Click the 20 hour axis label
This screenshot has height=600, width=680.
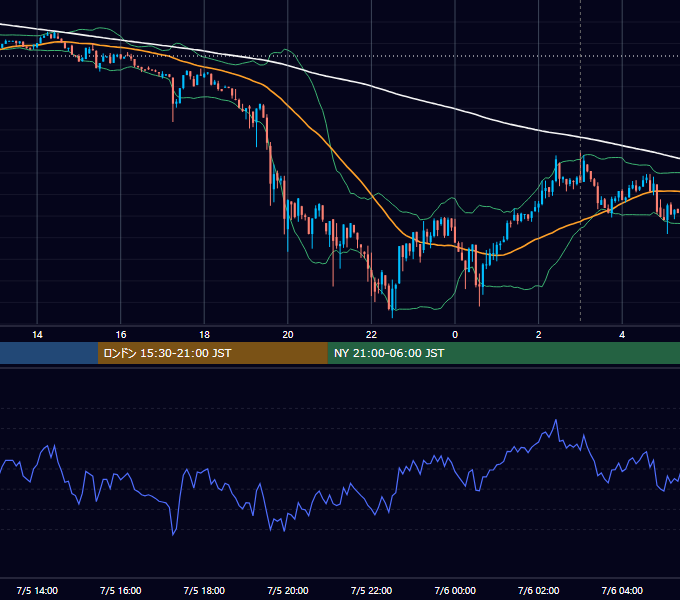click(x=288, y=335)
